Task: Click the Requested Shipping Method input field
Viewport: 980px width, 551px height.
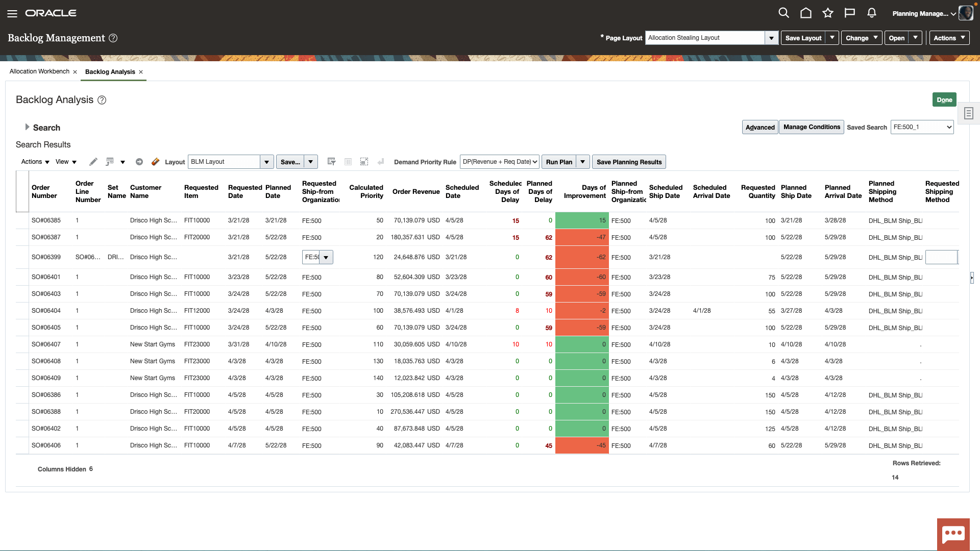Action: [941, 257]
